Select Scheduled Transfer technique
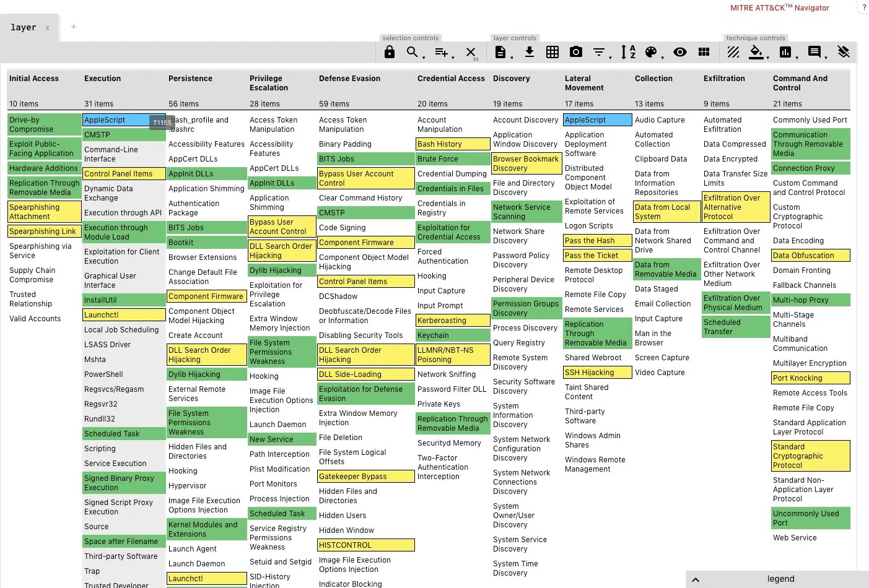Image resolution: width=869 pixels, height=588 pixels. (736, 327)
